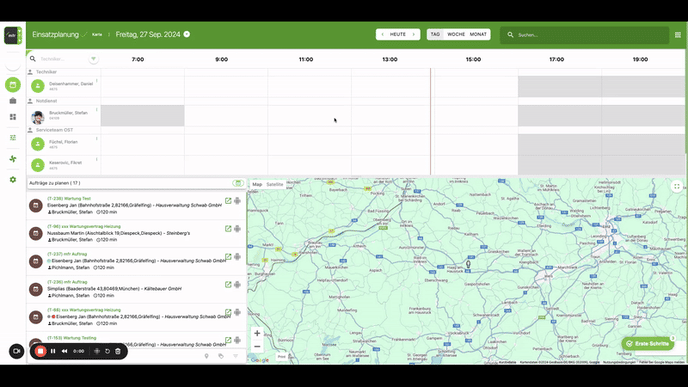Toggle calendar icon in Aufträge zu planen header

click(238, 183)
